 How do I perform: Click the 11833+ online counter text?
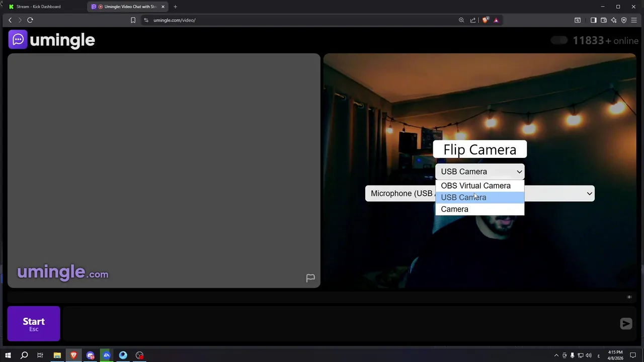(605, 41)
